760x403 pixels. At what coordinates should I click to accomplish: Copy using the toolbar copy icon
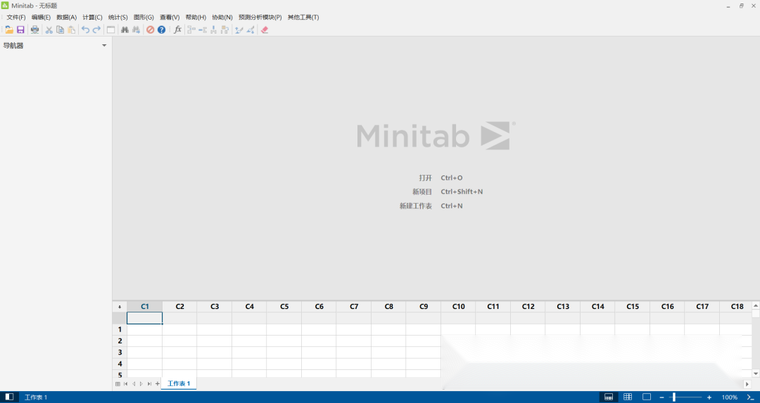coord(60,30)
